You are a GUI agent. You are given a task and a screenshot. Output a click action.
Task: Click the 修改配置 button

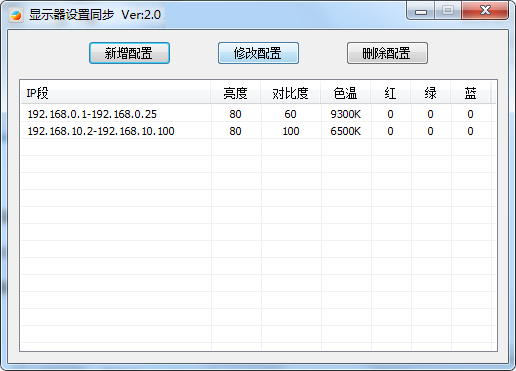click(x=258, y=53)
